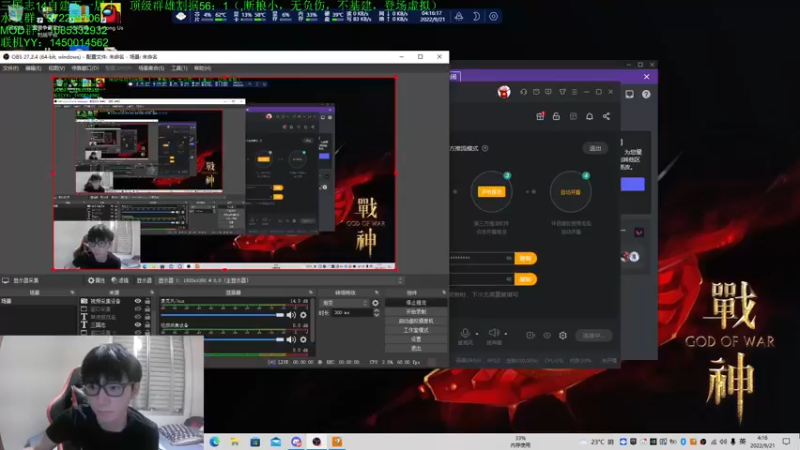Click the streamer avatar in streaming app
The width and height of the screenshot is (800, 450).
click(x=504, y=92)
